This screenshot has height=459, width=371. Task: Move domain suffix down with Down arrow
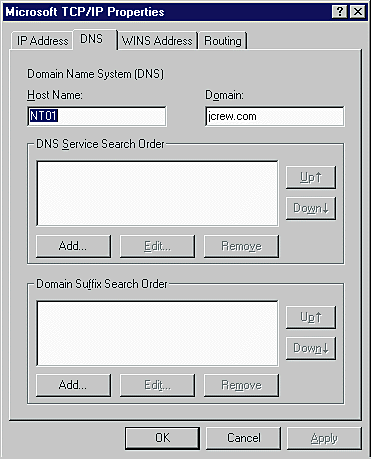click(x=311, y=348)
